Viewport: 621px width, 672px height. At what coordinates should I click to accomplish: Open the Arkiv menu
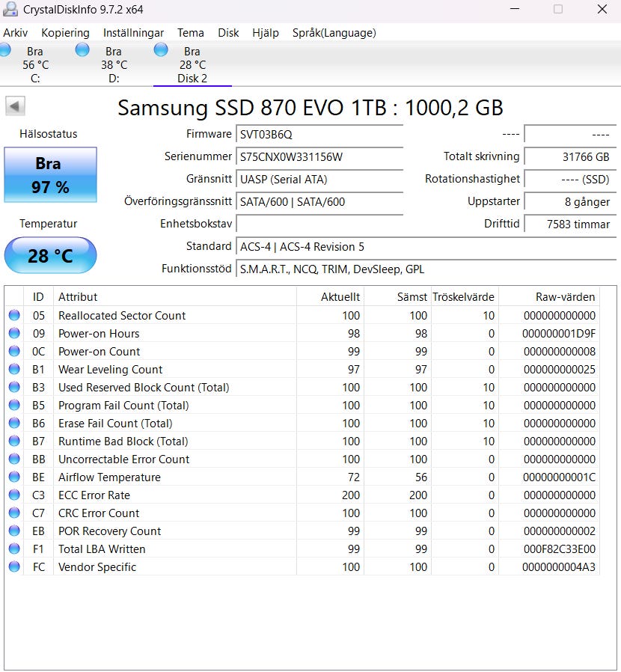pos(16,33)
